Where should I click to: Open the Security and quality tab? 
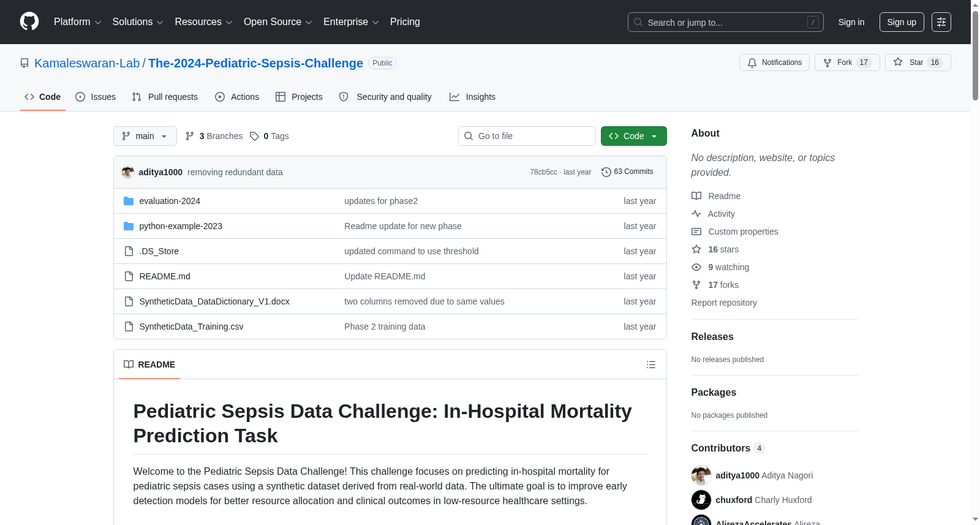[x=385, y=97]
